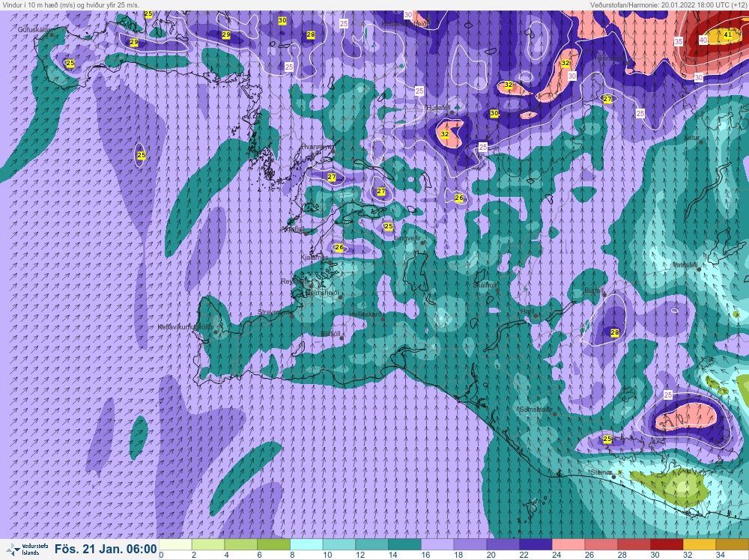Select the 20–22 m/s violet legend swatch
Screen dimensions: 749x560
(x=503, y=545)
